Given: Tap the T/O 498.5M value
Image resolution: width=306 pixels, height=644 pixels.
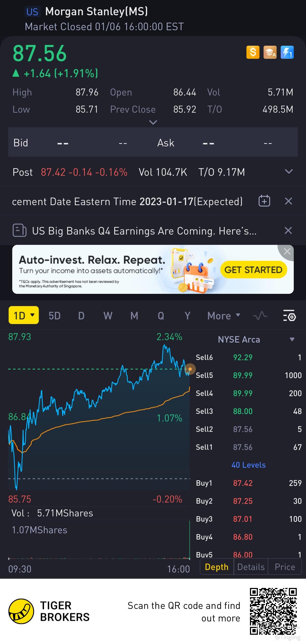Looking at the screenshot, I should click(x=278, y=109).
